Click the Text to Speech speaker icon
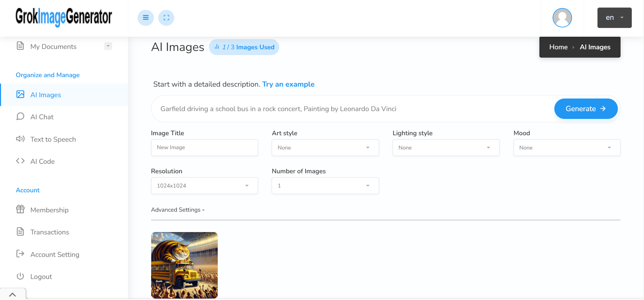644x300 pixels. coord(20,139)
